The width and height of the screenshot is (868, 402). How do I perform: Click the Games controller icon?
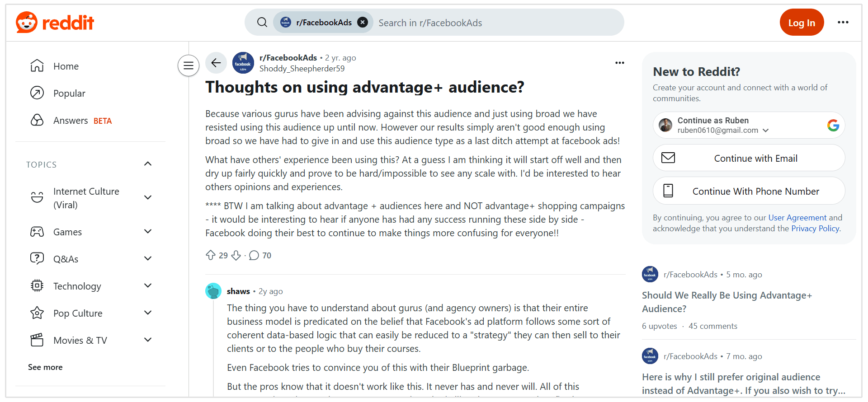tap(37, 232)
